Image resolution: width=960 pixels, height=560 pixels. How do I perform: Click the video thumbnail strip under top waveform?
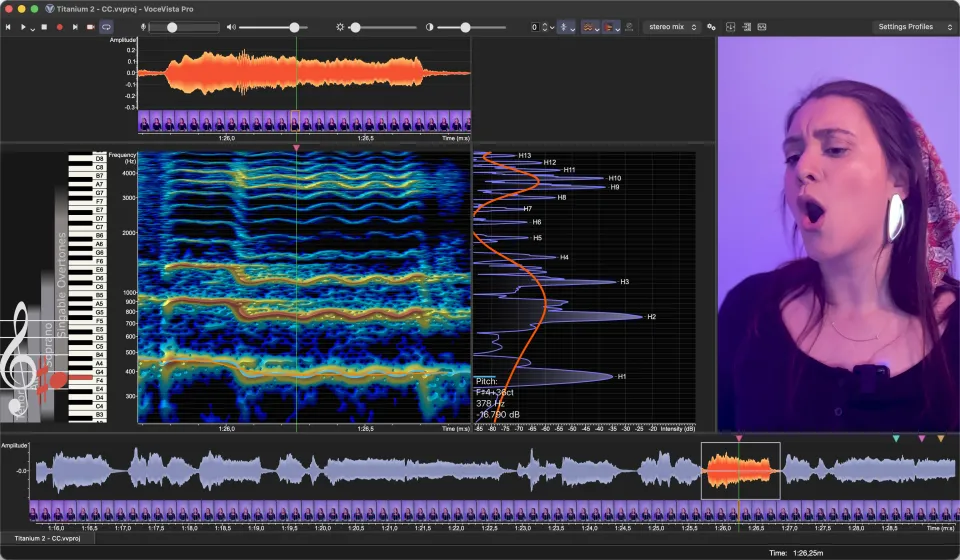(304, 121)
